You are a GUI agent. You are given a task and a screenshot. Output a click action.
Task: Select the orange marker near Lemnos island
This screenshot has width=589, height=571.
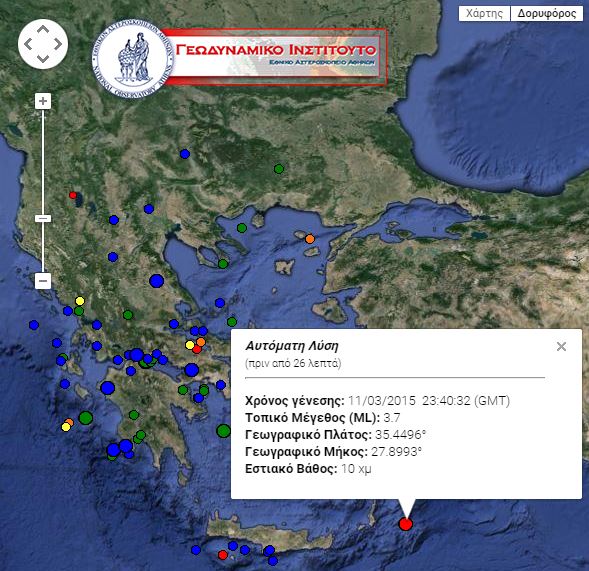point(310,239)
